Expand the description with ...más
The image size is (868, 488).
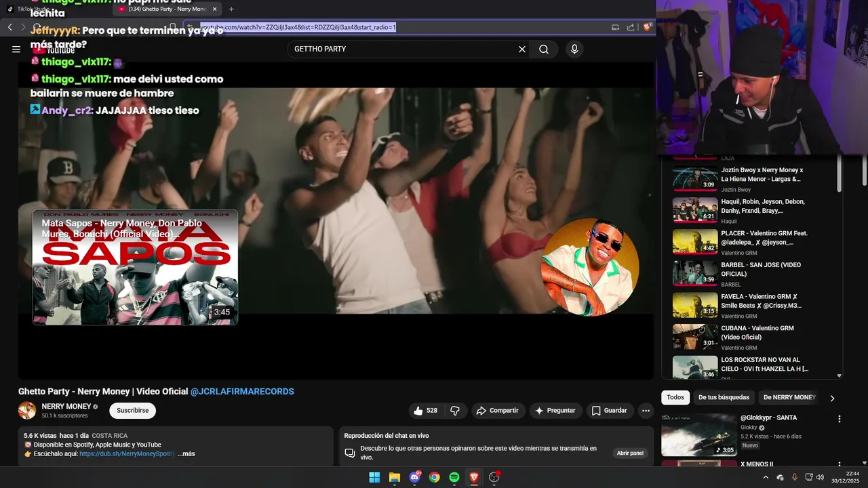click(x=186, y=453)
